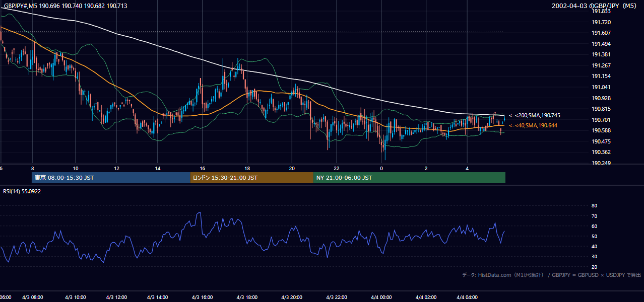
Task: Click RSI scale level 60
Action: pyautogui.click(x=594, y=226)
